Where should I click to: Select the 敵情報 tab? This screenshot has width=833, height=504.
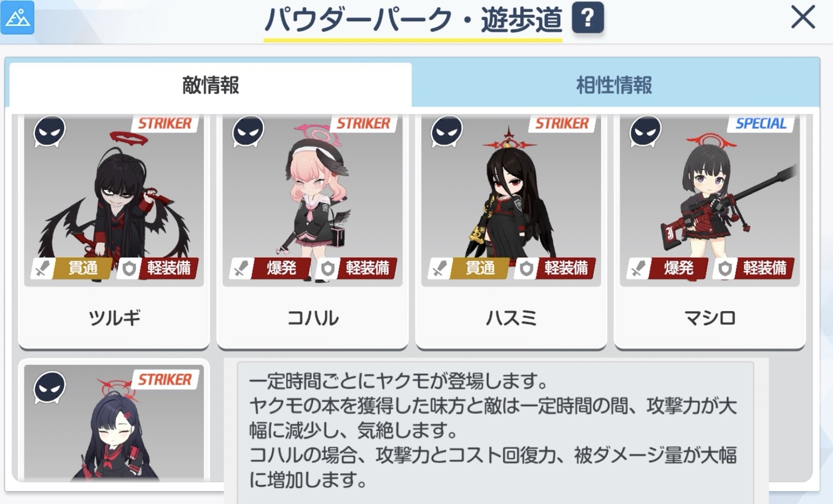[x=211, y=85]
